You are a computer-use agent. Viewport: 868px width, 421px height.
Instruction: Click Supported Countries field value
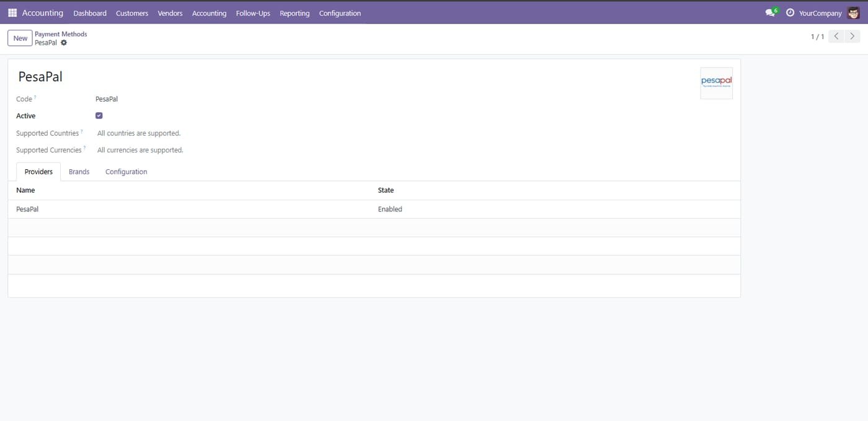point(139,133)
